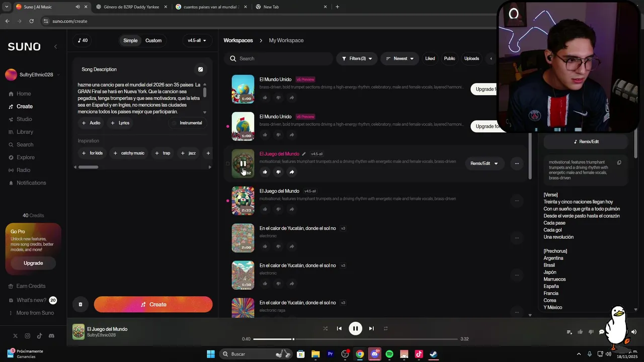Select checkbox of playing El Juego del Mundo row
Screen dimensions: 644x362
pos(227,163)
